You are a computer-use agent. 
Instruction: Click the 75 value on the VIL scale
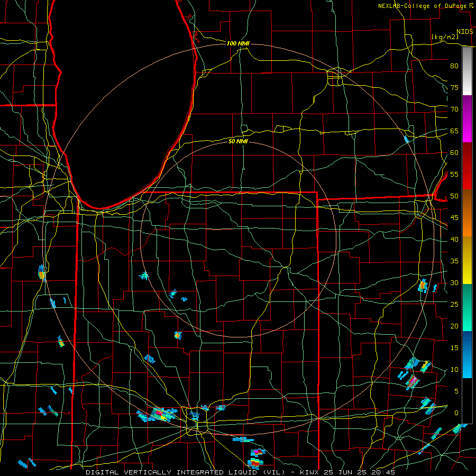pos(454,88)
